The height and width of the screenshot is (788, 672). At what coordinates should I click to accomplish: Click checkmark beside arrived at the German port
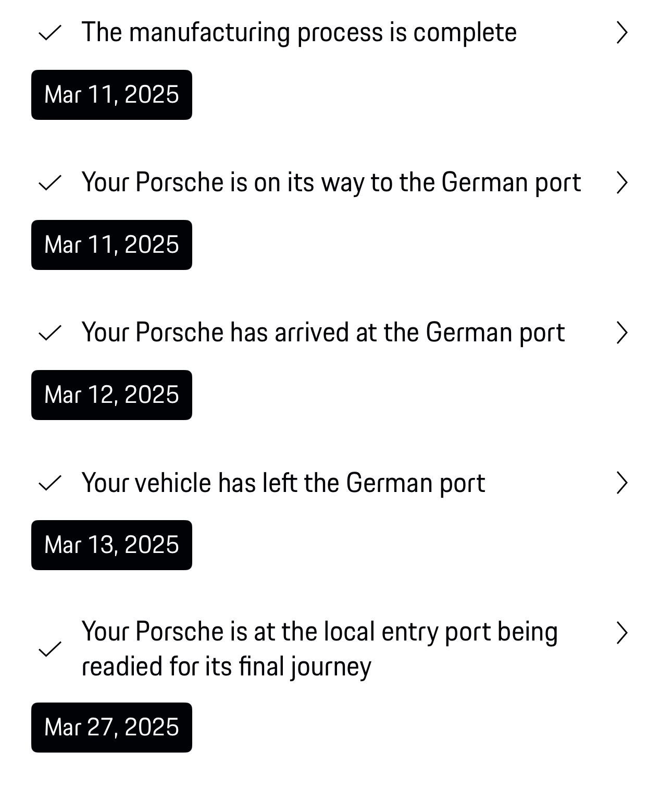coord(50,333)
